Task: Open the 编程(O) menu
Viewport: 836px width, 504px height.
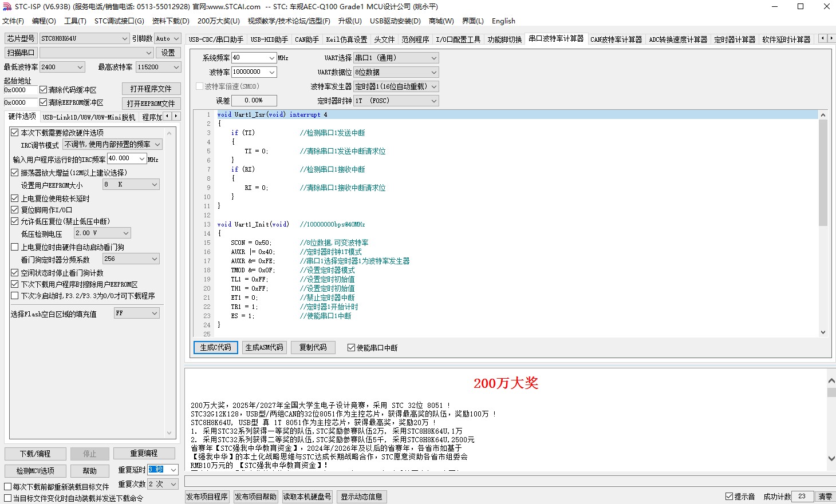Action: pos(44,21)
